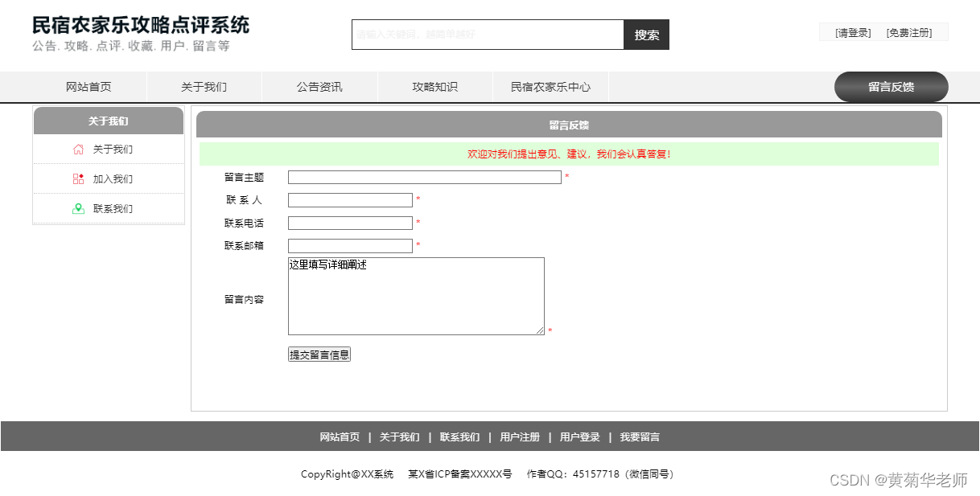Open 联系我们 via the green location pin icon
Image resolution: width=980 pixels, height=496 pixels.
pos(79,208)
